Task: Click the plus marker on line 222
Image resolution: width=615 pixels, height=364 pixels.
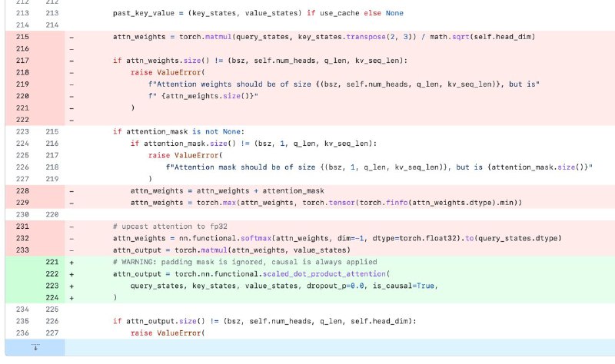Action: click(71, 274)
